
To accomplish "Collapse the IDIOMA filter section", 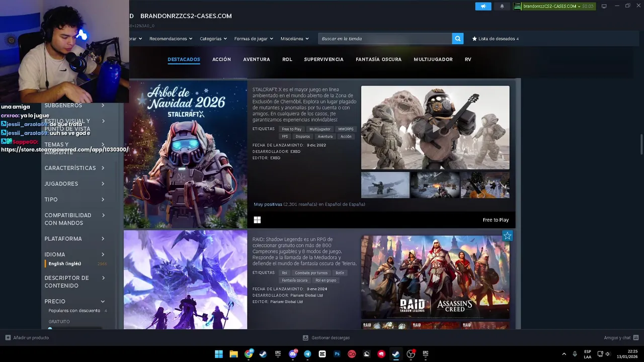I will 74,254.
